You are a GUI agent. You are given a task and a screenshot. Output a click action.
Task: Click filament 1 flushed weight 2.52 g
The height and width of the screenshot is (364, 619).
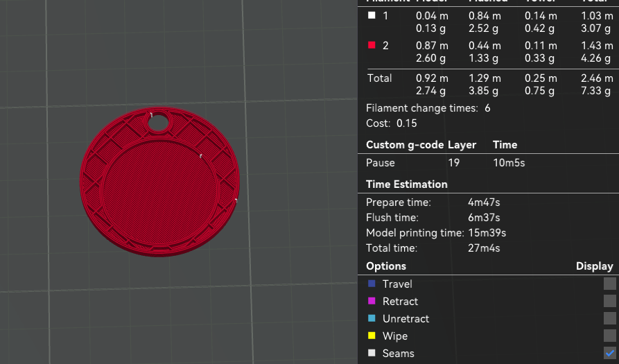tap(483, 28)
